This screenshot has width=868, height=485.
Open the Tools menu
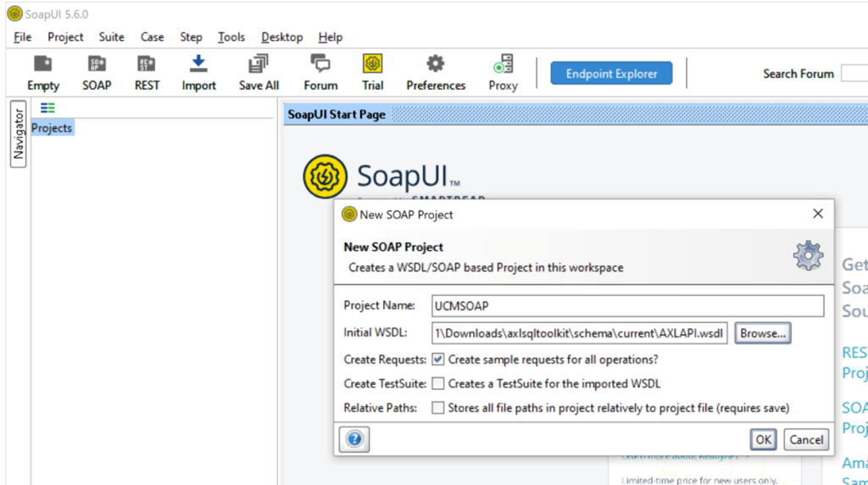231,37
